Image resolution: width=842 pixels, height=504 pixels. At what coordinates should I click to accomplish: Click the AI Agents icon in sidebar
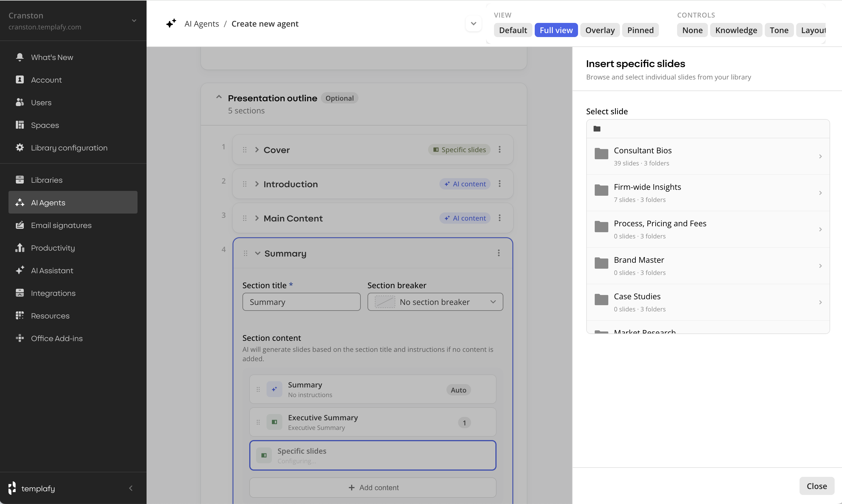pyautogui.click(x=20, y=203)
